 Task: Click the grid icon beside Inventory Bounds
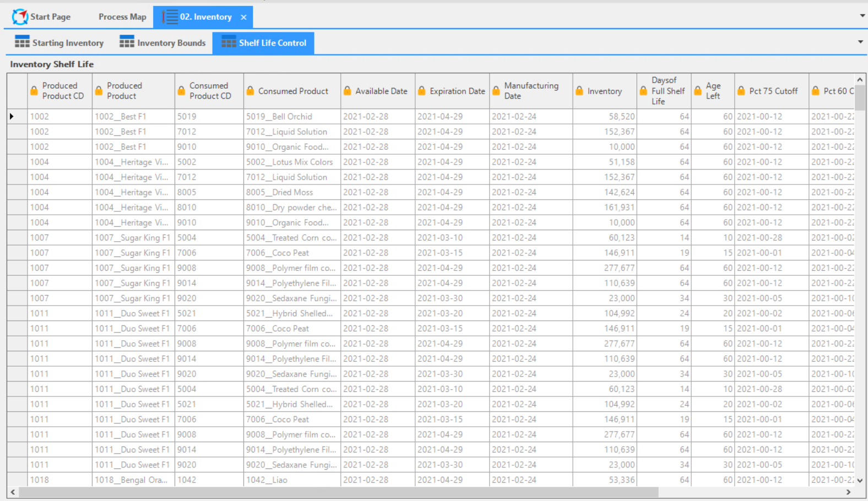pyautogui.click(x=127, y=42)
